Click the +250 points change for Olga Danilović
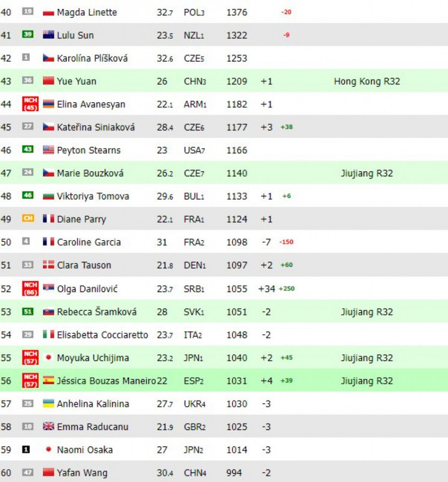The image size is (448, 482). 286,289
